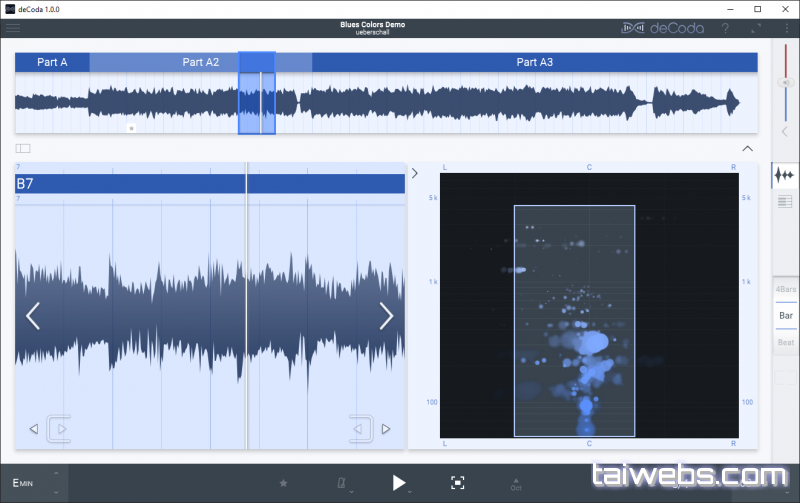This screenshot has width=800, height=503.
Task: Click the help question mark icon
Action: coord(725,28)
